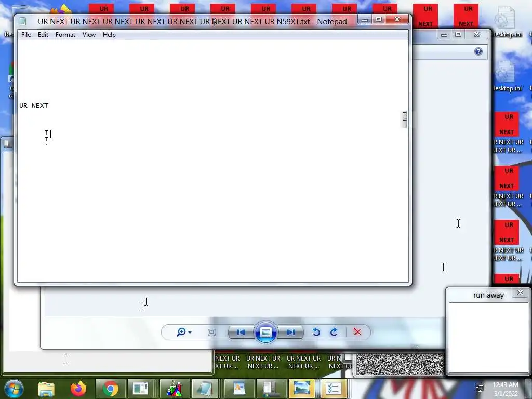Viewport: 532px width, 399px height.
Task: Select the upper desktop.ini file icon
Action: [506, 22]
